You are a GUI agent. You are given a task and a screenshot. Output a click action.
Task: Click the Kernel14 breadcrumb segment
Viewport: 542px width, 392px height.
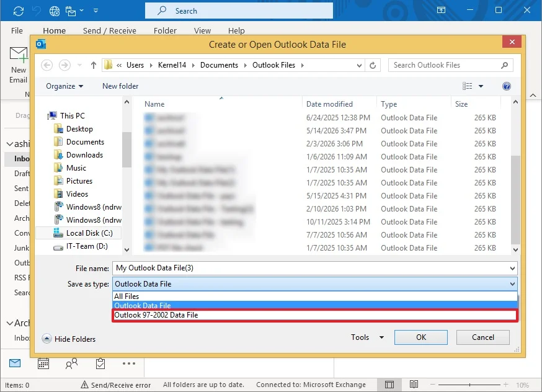(172, 65)
